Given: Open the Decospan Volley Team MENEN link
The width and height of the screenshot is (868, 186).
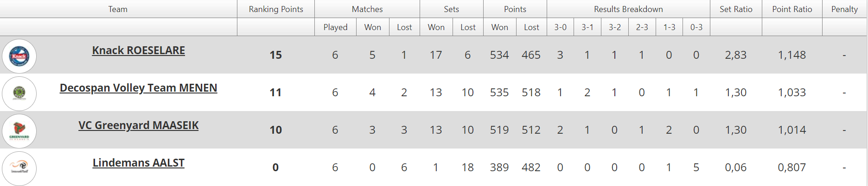Looking at the screenshot, I should click(138, 88).
